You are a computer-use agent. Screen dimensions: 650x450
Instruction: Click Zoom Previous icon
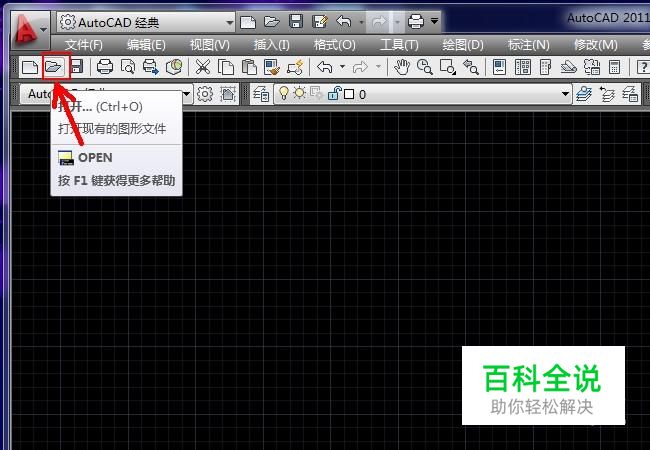coord(471,67)
